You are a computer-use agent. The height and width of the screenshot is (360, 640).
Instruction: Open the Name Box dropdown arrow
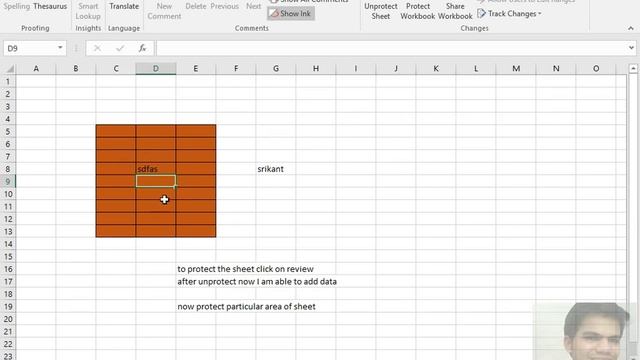click(60, 48)
